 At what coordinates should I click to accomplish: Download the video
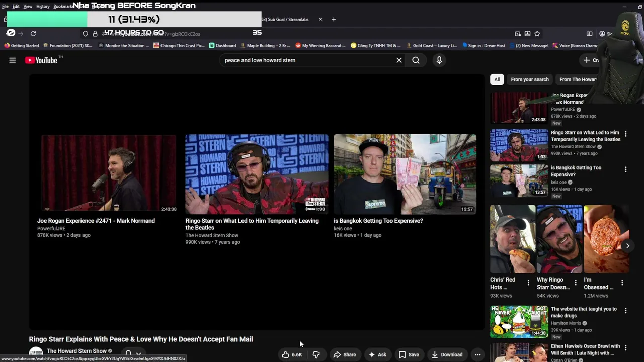447,354
